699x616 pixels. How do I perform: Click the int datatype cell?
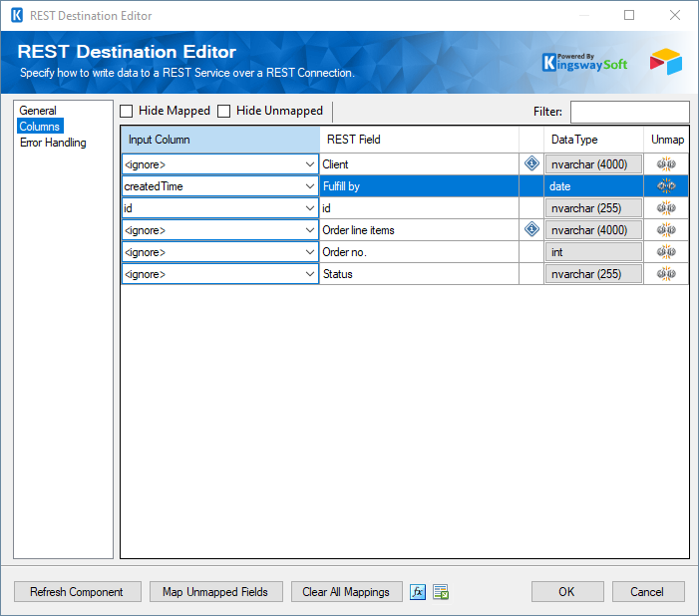593,252
